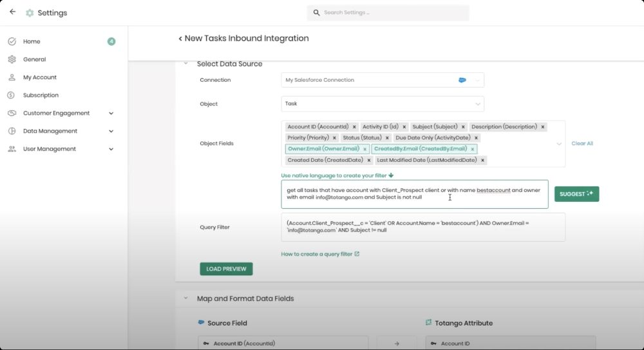Image resolution: width=644 pixels, height=350 pixels.
Task: Click the General gear icon in sidebar
Action: 12,59
